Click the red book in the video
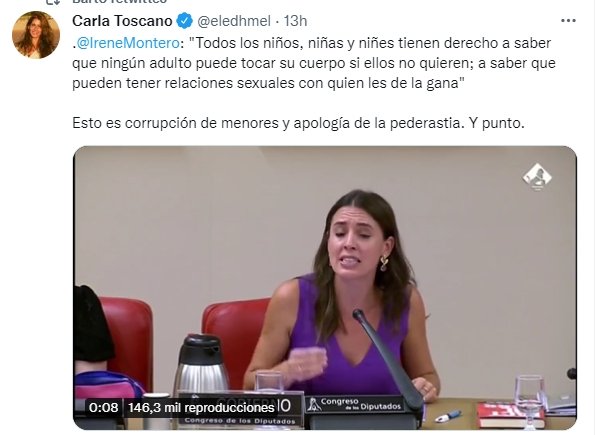 pyautogui.click(x=511, y=415)
